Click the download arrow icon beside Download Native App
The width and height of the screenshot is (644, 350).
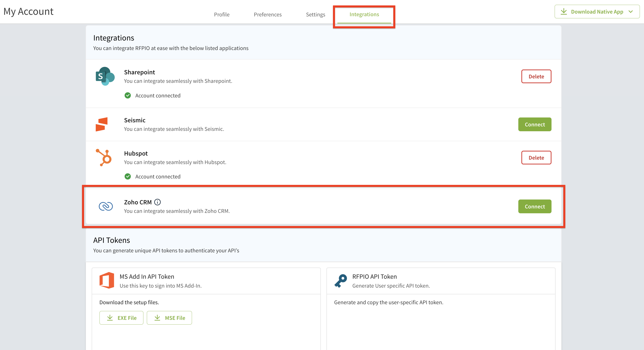(564, 12)
